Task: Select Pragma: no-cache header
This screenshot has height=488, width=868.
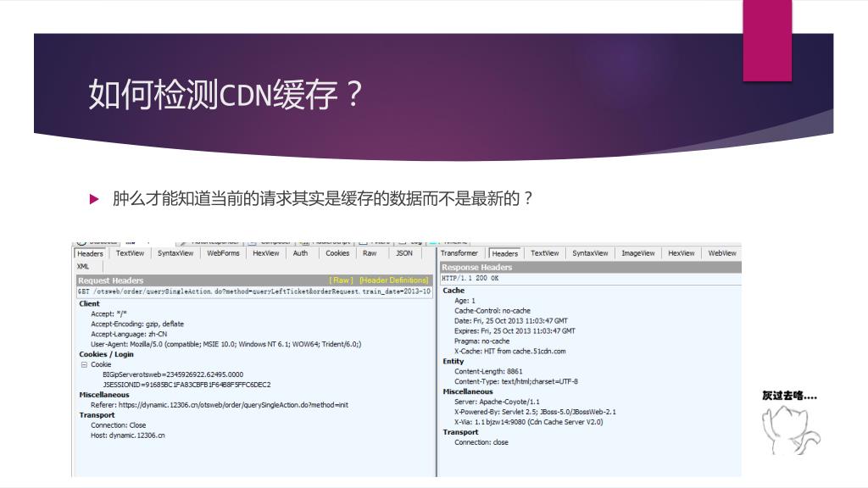Action: point(482,341)
